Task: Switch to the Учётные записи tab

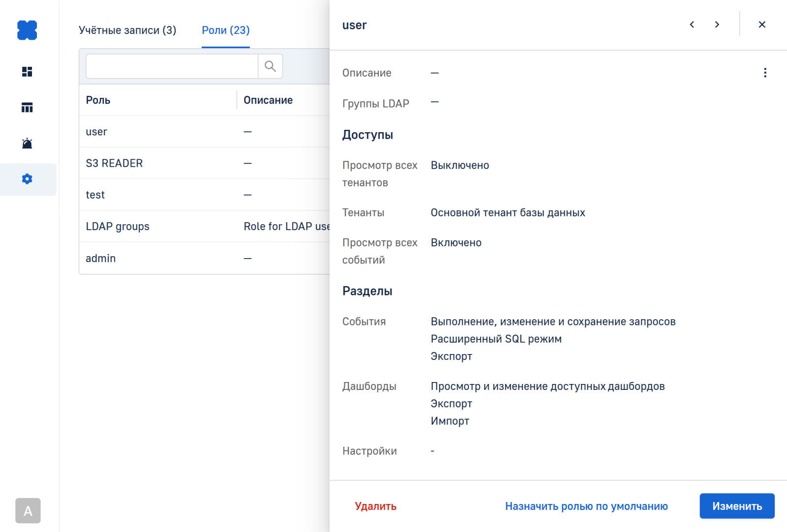Action: click(127, 30)
